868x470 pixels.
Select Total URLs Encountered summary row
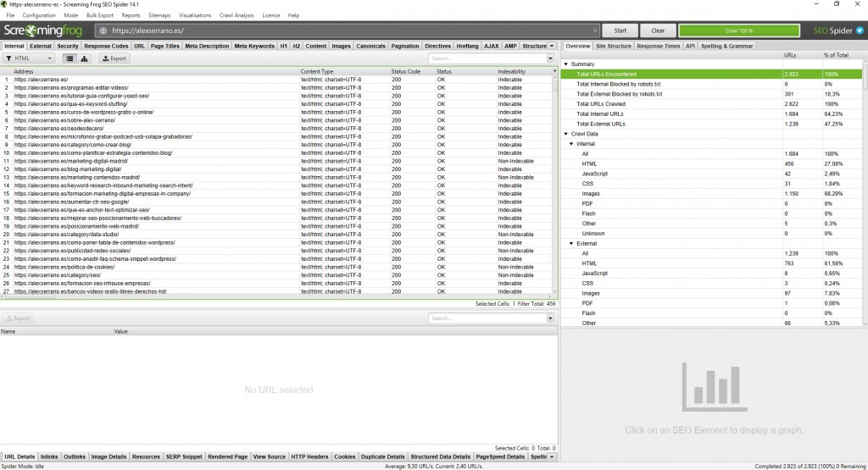[x=711, y=74]
